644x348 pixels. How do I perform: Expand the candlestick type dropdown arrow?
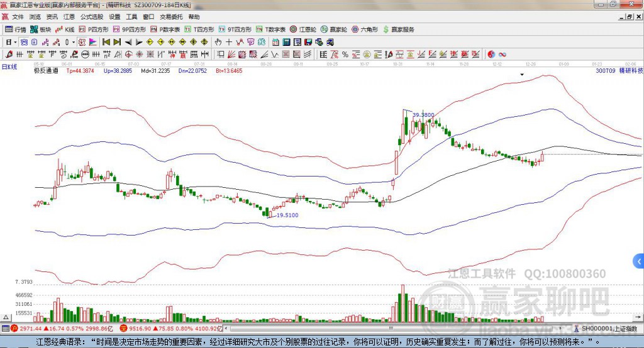click(x=74, y=42)
